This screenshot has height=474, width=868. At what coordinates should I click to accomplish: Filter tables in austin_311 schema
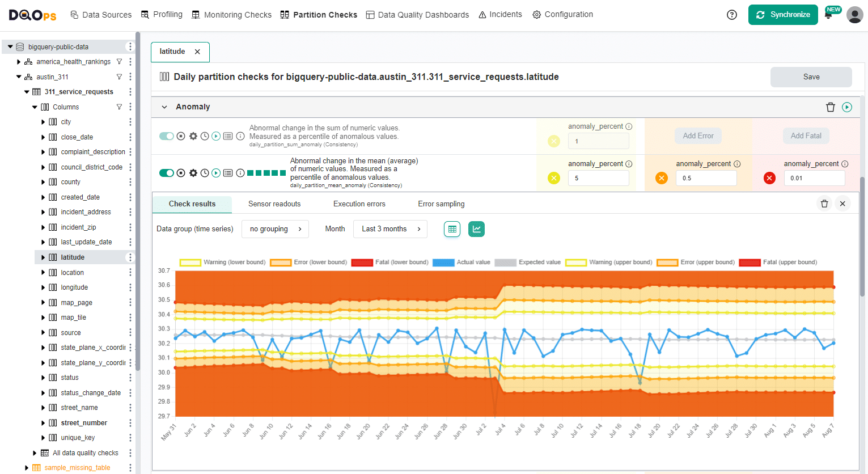click(x=119, y=77)
